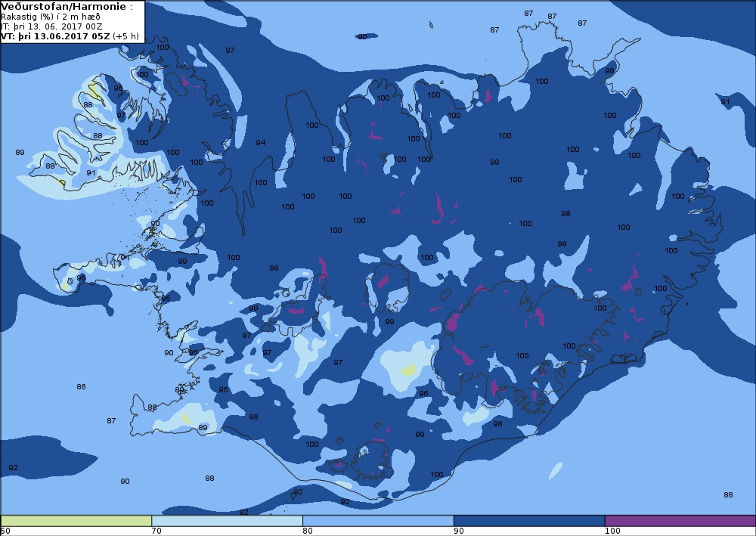Select the legend scale label 60
The height and width of the screenshot is (536, 756).
[x=5, y=531]
